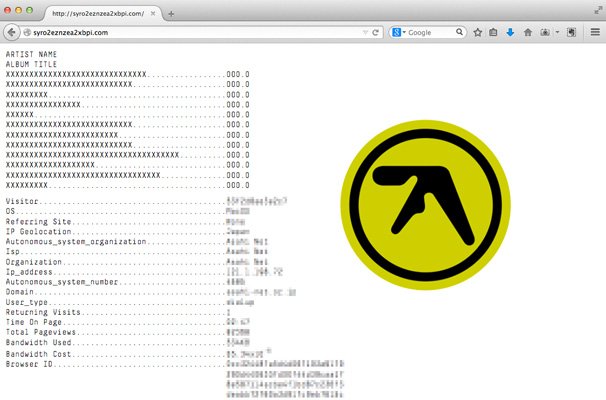Close the syro2eznzea2xbpi.com tab
606x400 pixels.
coord(152,13)
